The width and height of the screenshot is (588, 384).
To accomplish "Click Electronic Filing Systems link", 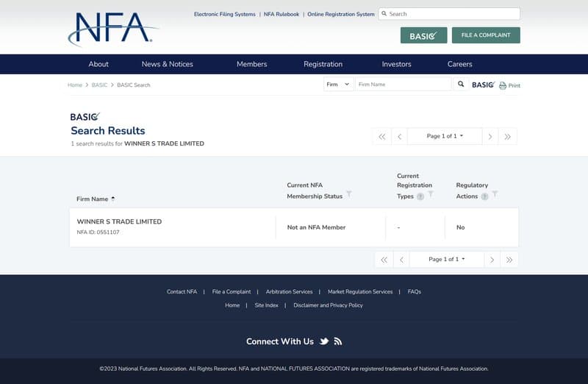I will click(225, 14).
